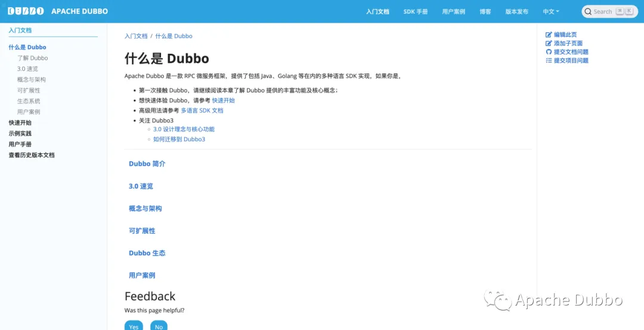Expand 用户手册 in sidebar
Screen dimensions: 644x330
(20, 144)
